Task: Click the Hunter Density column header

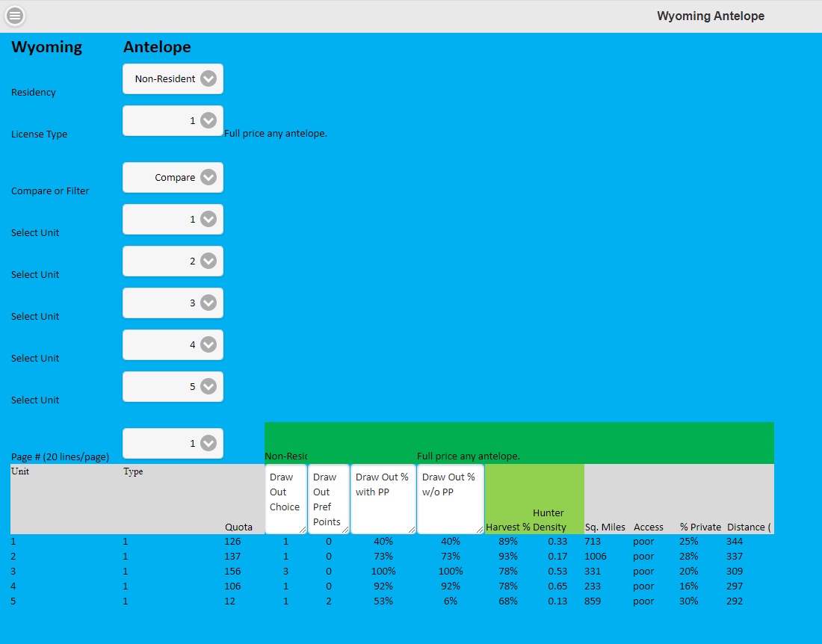Action: pyautogui.click(x=549, y=520)
